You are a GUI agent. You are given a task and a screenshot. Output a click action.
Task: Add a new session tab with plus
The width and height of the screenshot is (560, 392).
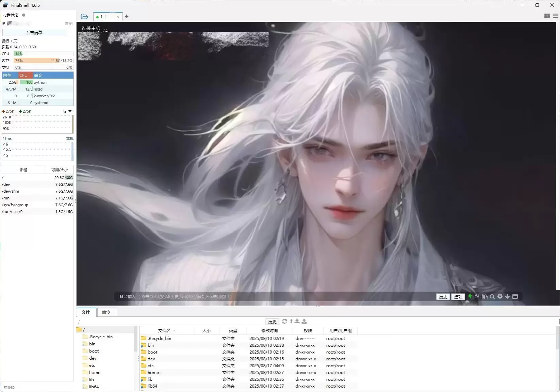(x=127, y=16)
